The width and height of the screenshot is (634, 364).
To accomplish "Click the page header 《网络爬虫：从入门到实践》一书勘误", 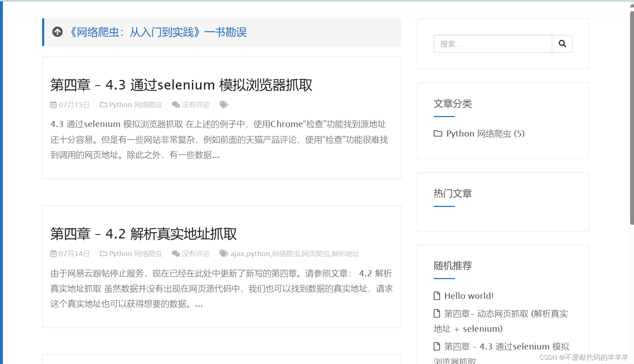I will (x=159, y=32).
